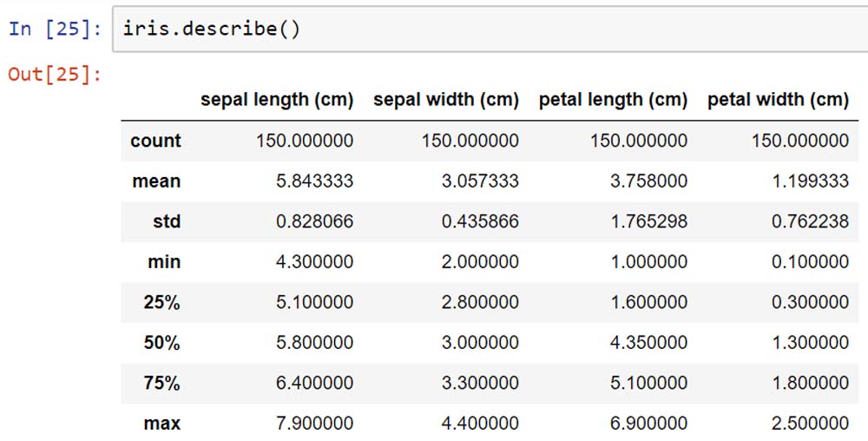The width and height of the screenshot is (868, 441).
Task: Click the sepal width max value 4.400000
Action: click(x=480, y=424)
